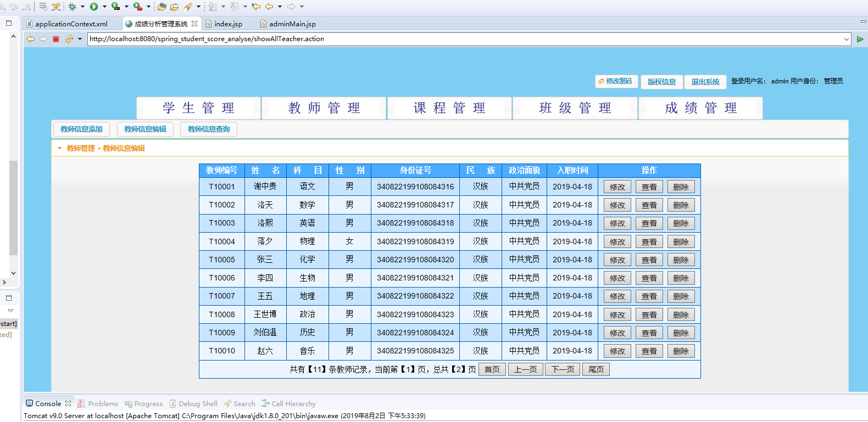Open the Search view tab

click(240, 403)
